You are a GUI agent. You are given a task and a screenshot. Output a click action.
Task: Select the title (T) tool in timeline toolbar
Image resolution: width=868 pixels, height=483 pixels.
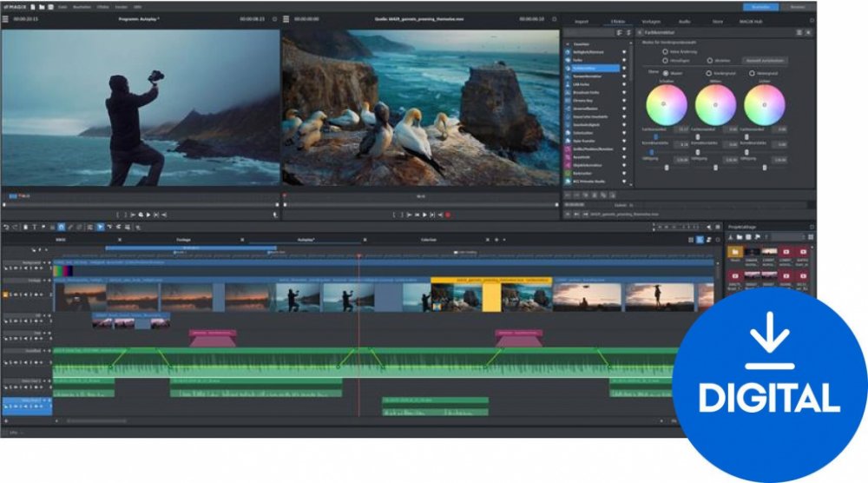coord(34,227)
